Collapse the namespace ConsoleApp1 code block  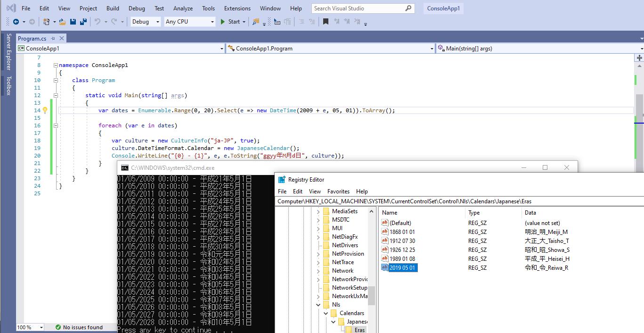pyautogui.click(x=56, y=65)
